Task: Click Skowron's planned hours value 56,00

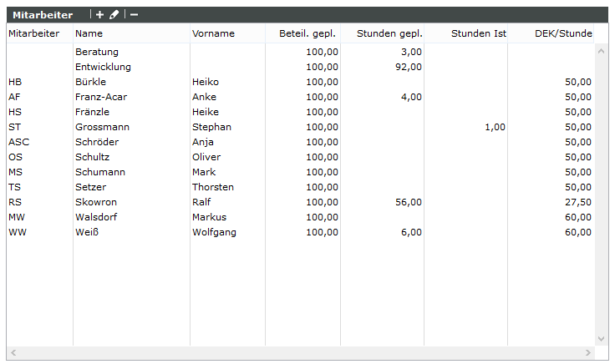Action: 403,202
